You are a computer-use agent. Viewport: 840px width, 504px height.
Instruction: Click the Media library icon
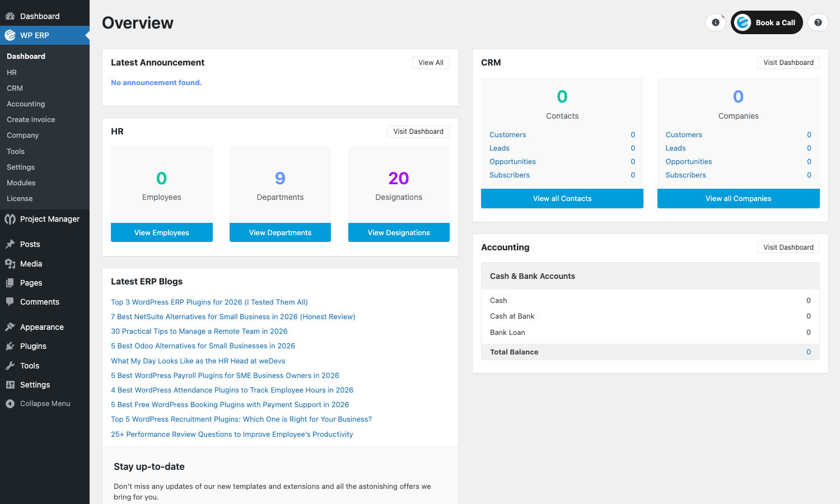10,264
